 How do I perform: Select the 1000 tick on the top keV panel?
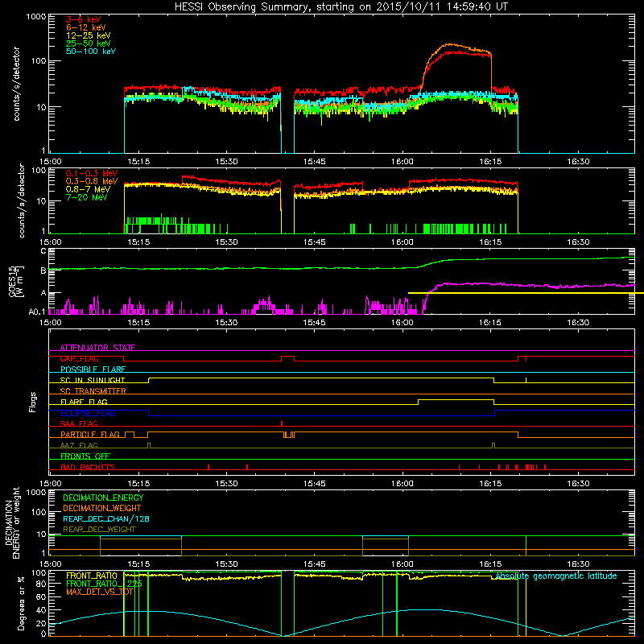(35, 17)
